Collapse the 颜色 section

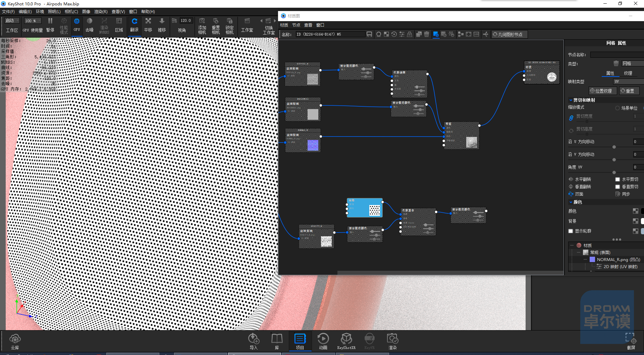[571, 202]
